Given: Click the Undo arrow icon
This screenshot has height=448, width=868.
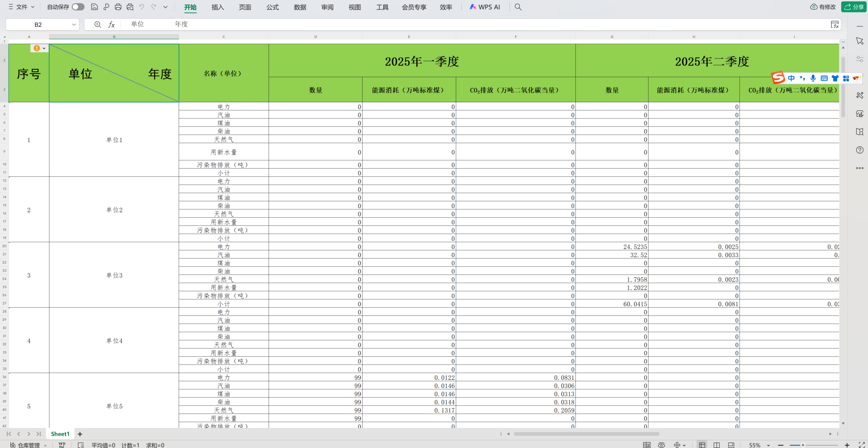Looking at the screenshot, I should pyautogui.click(x=142, y=7).
